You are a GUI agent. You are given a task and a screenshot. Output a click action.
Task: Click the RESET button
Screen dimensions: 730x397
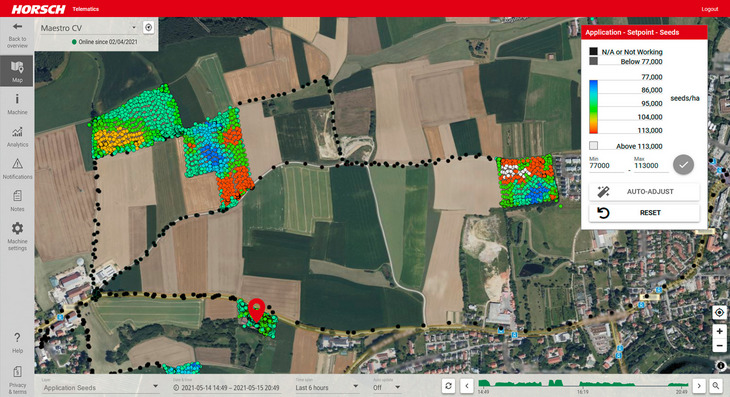pos(644,213)
